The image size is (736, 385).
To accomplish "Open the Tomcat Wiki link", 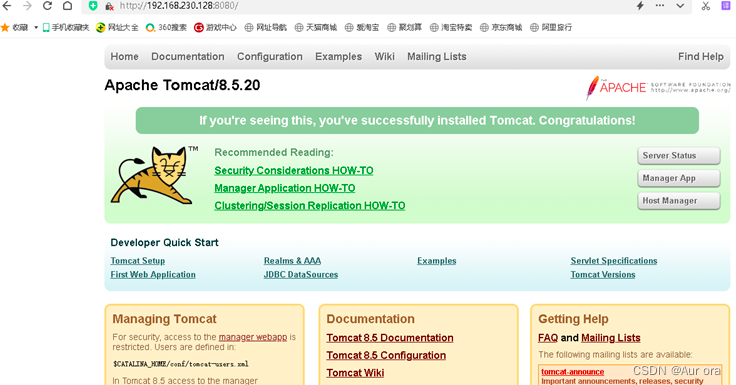I will [355, 373].
